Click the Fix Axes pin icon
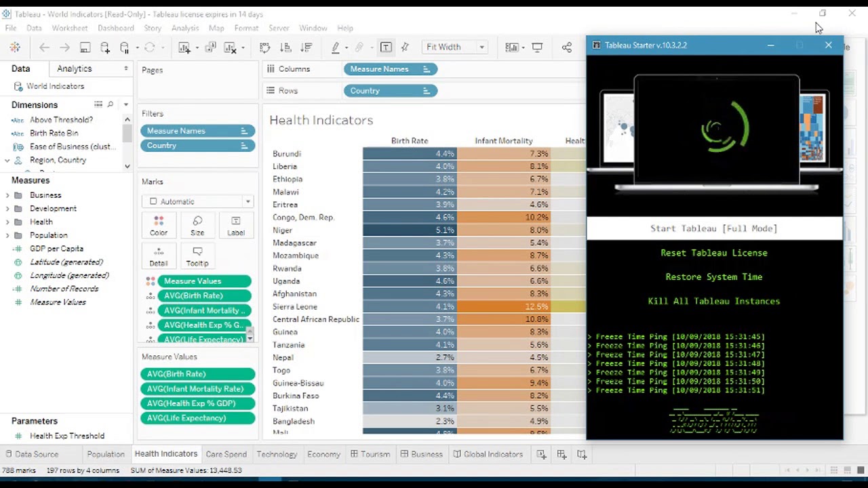 (406, 47)
